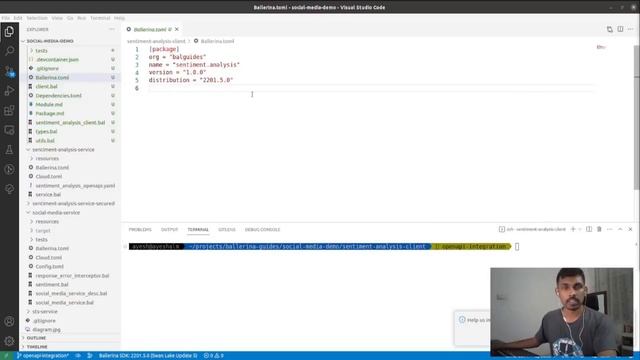The height and width of the screenshot is (360, 640).
Task: Open the compare changes icon in editor toolbar
Action: click(x=609, y=29)
